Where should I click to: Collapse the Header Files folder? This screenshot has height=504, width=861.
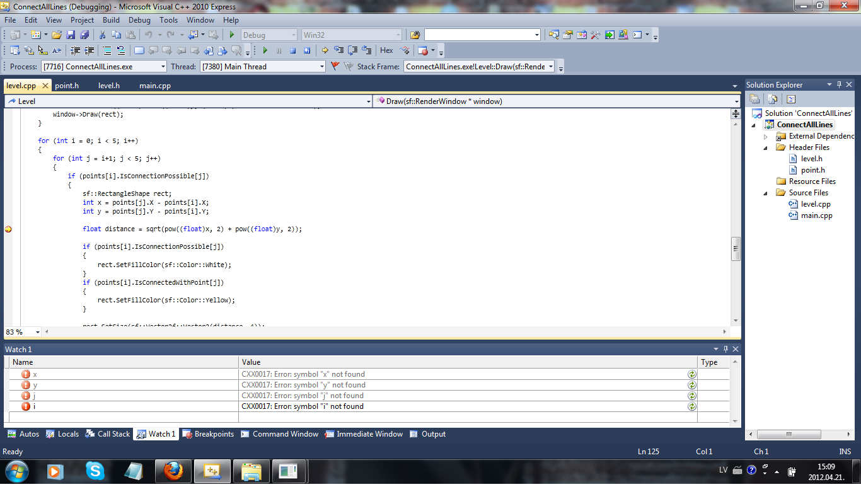[x=766, y=147]
